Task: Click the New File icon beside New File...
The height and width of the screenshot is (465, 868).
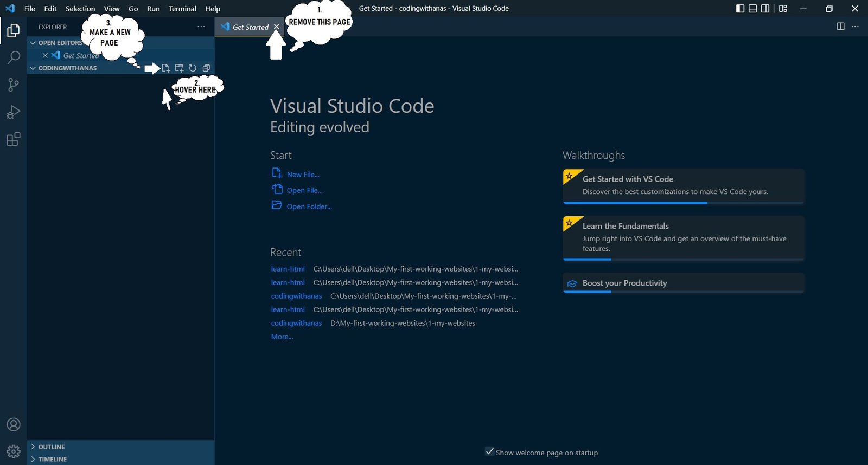Action: (x=277, y=173)
